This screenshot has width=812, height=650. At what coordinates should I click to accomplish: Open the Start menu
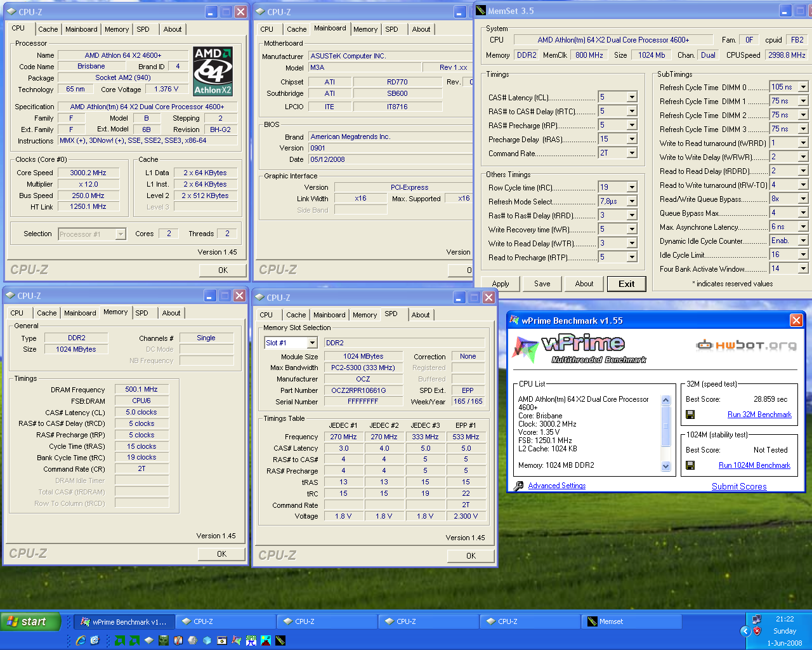tap(30, 621)
